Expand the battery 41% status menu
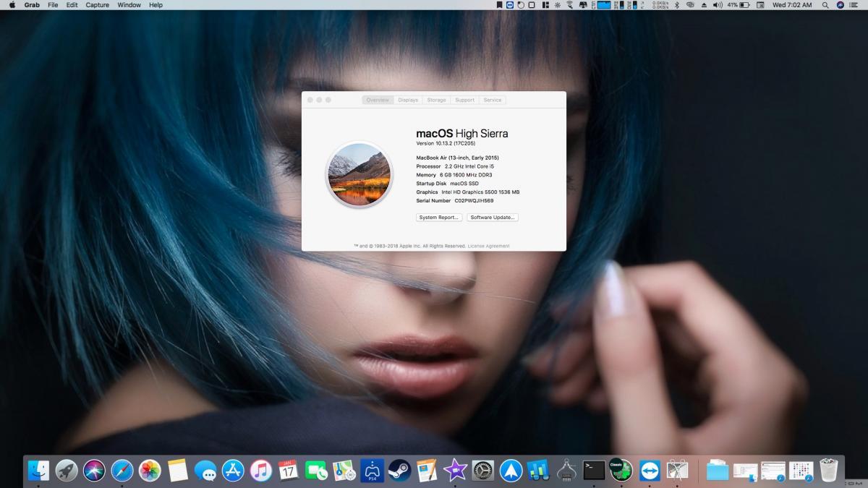868x488 pixels. [738, 5]
